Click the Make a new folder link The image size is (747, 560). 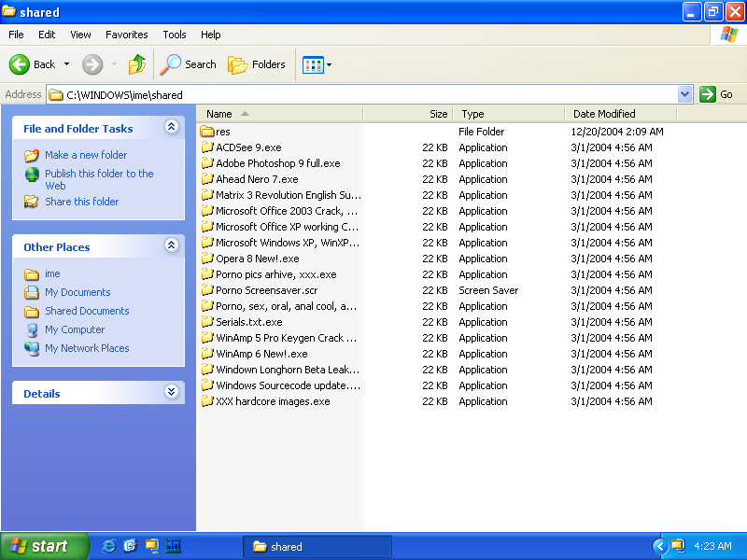click(86, 155)
